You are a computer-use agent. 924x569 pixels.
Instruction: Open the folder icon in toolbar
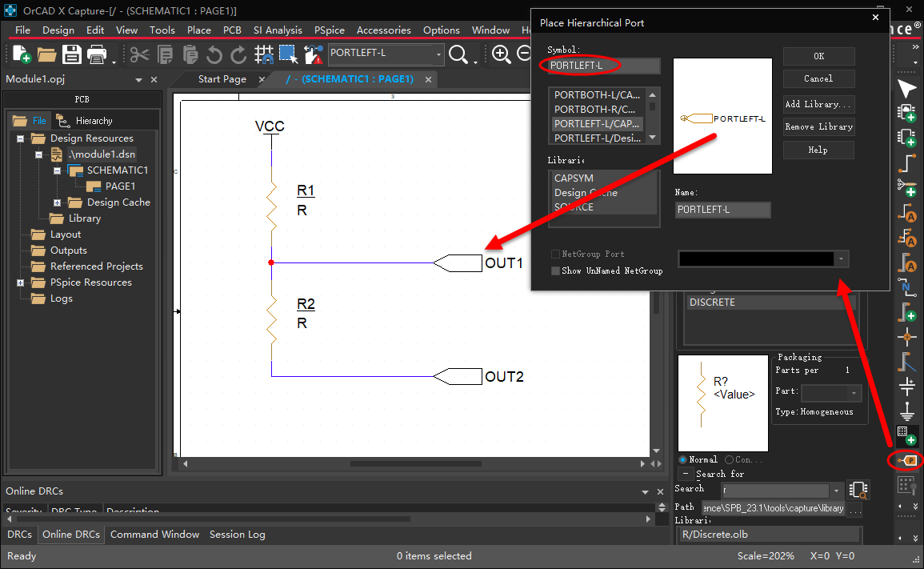[46, 55]
